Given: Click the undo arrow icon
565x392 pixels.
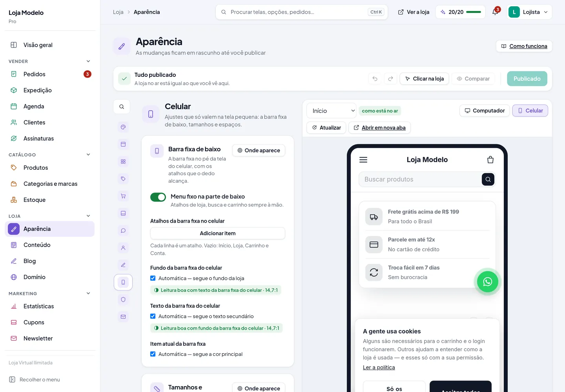Looking at the screenshot, I should pyautogui.click(x=375, y=79).
